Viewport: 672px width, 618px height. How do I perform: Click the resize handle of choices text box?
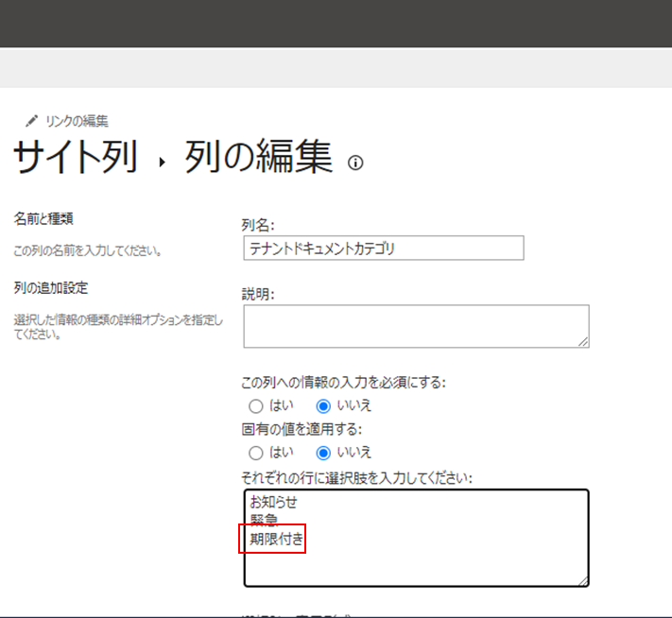[582, 580]
